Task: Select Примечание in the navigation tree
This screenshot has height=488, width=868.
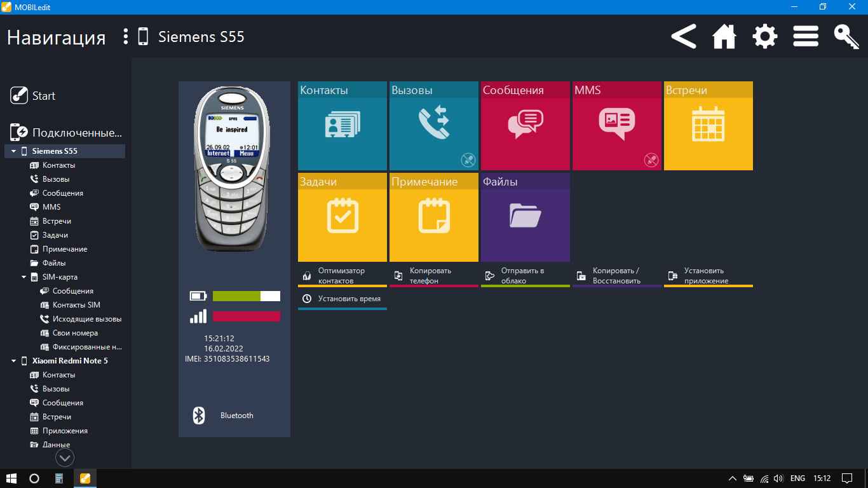Action: [x=58, y=249]
